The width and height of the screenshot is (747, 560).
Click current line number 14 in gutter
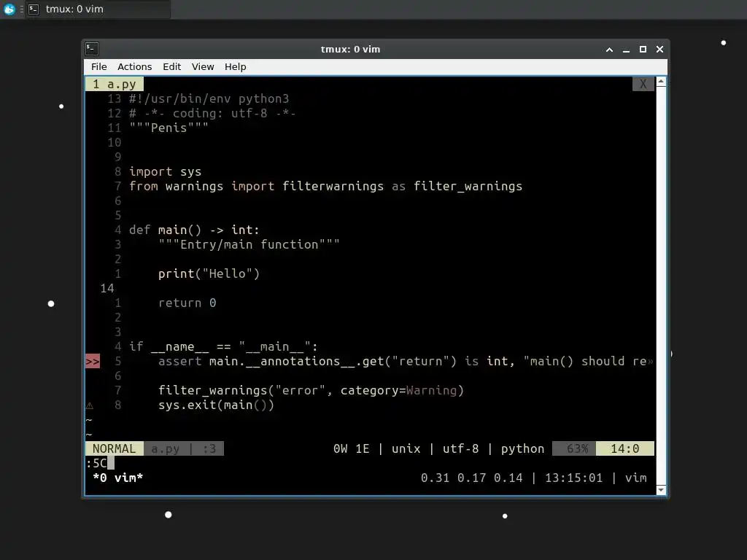107,289
